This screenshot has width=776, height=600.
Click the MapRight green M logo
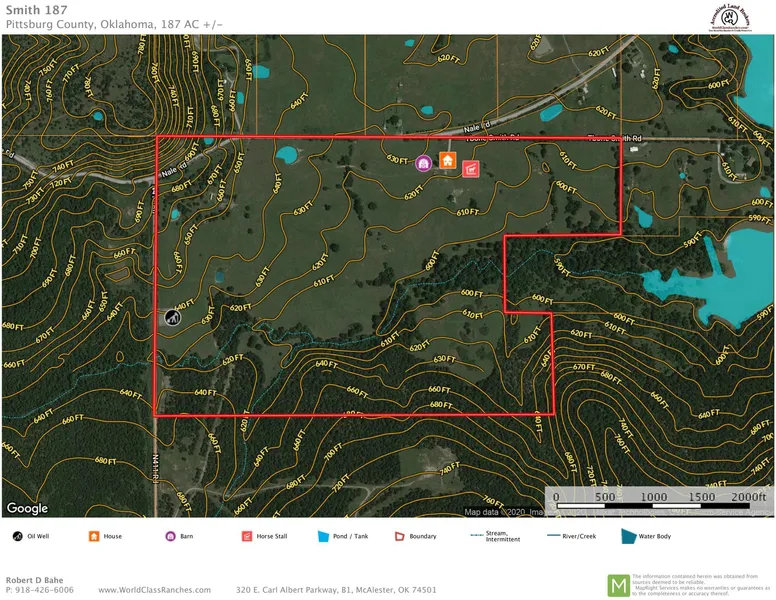619,584
